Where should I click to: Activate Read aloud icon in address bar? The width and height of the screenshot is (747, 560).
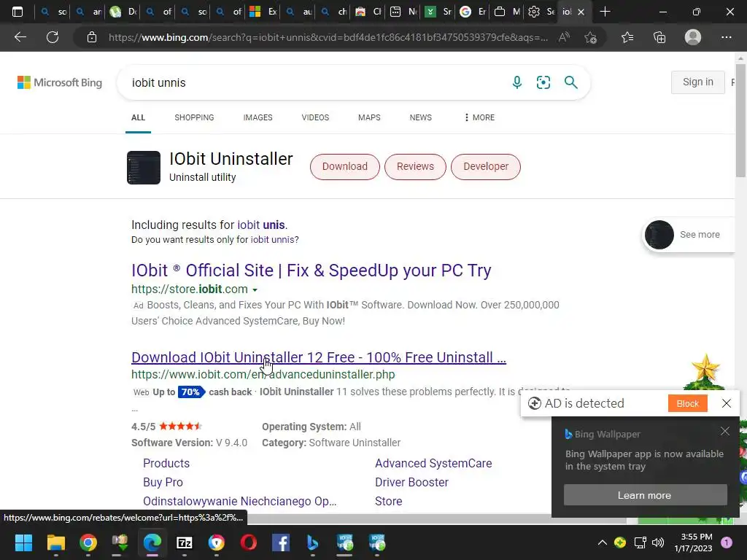[564, 37]
